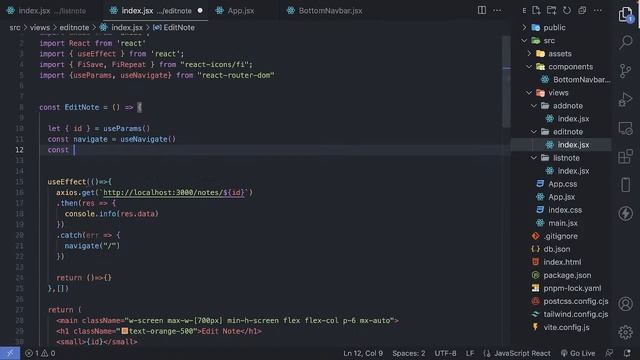This screenshot has width=640, height=360.
Task: Change end of line sequence LF
Action: click(x=470, y=353)
